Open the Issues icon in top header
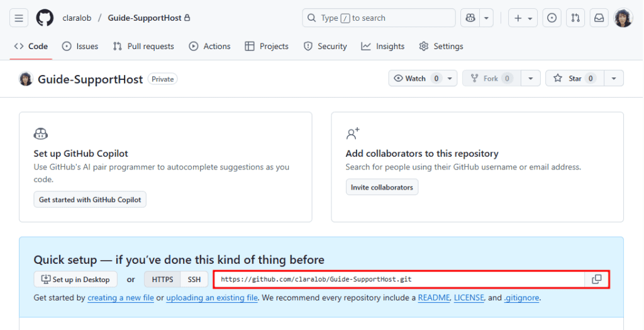This screenshot has height=330, width=644. tap(552, 18)
